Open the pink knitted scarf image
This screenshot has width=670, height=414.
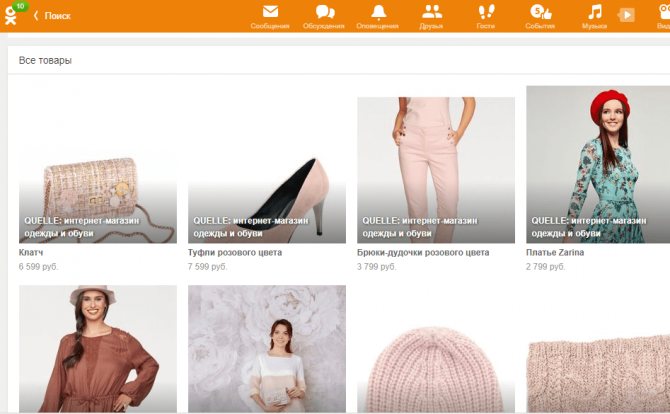tap(598, 372)
